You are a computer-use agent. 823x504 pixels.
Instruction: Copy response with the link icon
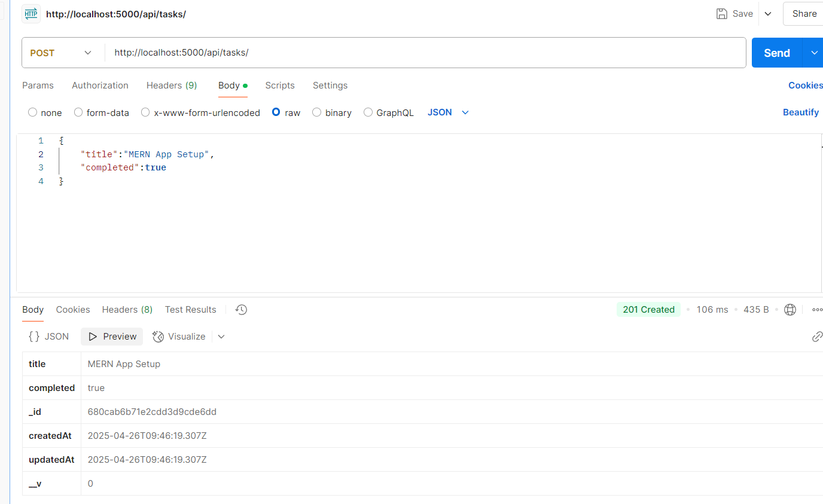pyautogui.click(x=817, y=337)
